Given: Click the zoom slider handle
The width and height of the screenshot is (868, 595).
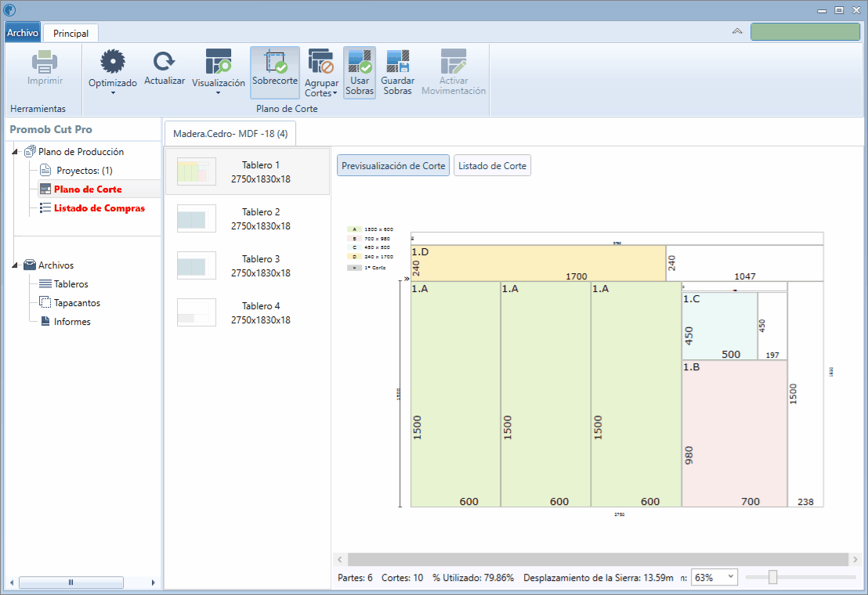Looking at the screenshot, I should [x=772, y=577].
